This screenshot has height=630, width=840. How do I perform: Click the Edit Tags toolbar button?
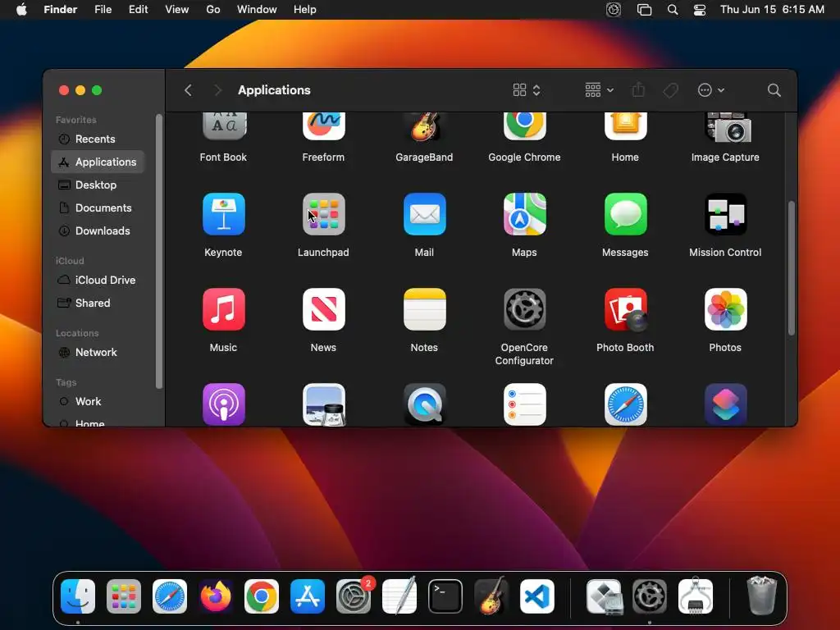coord(670,90)
